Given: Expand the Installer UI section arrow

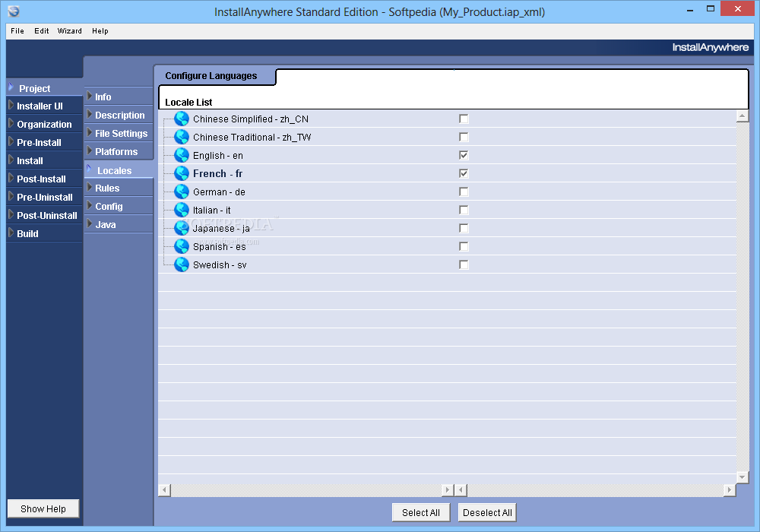Looking at the screenshot, I should 11,105.
